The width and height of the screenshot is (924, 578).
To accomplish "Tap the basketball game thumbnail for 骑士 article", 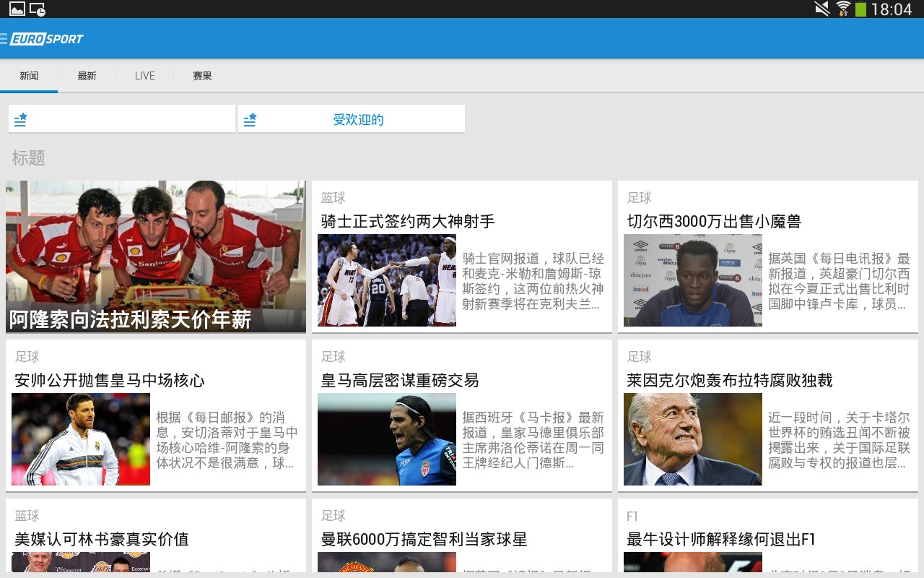I will [387, 280].
